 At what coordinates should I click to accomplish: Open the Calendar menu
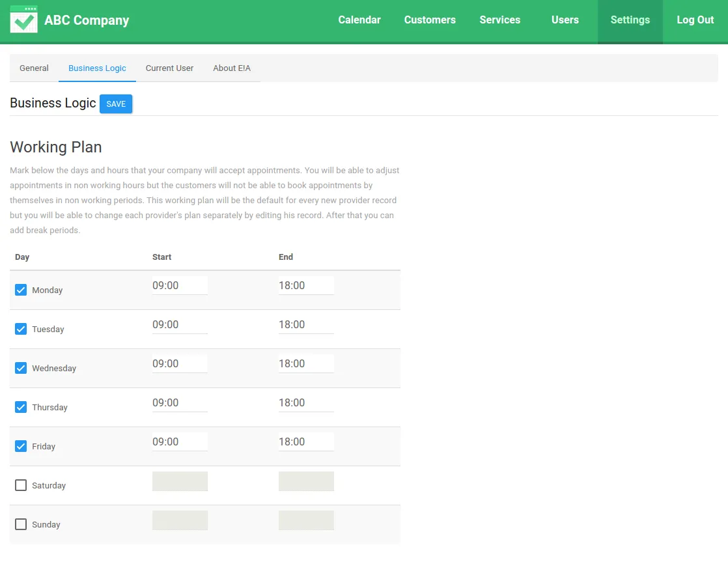point(359,20)
